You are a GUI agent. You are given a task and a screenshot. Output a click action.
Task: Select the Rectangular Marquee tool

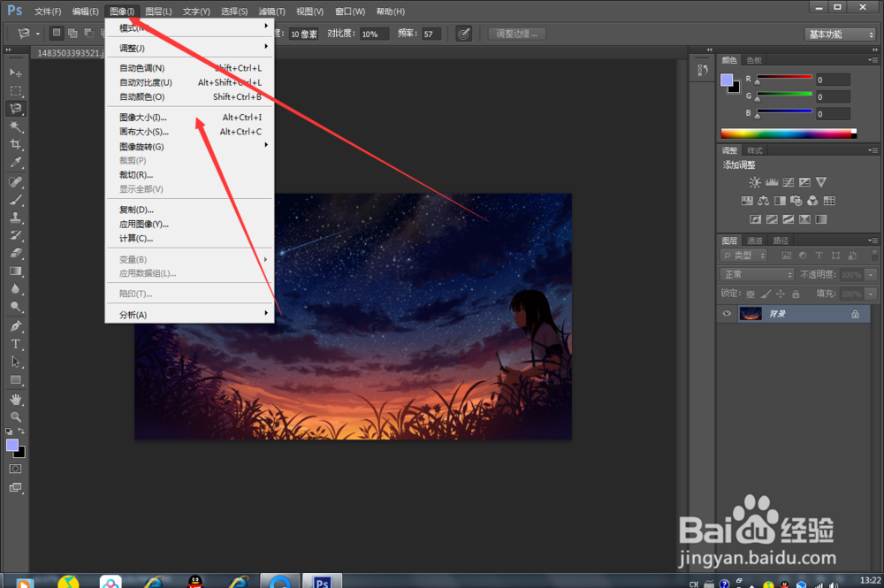15,91
